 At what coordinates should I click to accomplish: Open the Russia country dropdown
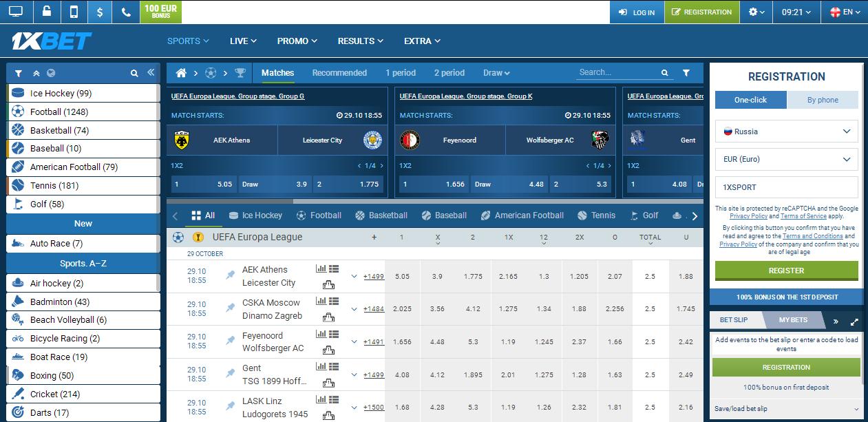786,131
